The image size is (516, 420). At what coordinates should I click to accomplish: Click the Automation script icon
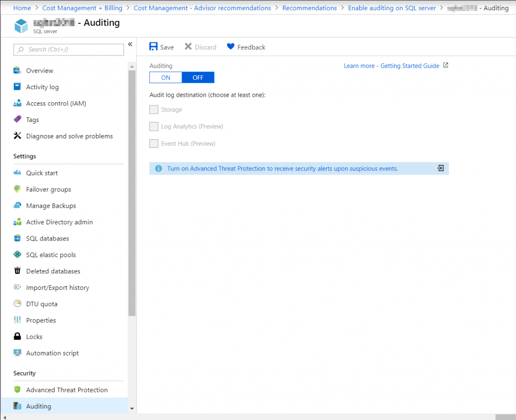point(17,352)
